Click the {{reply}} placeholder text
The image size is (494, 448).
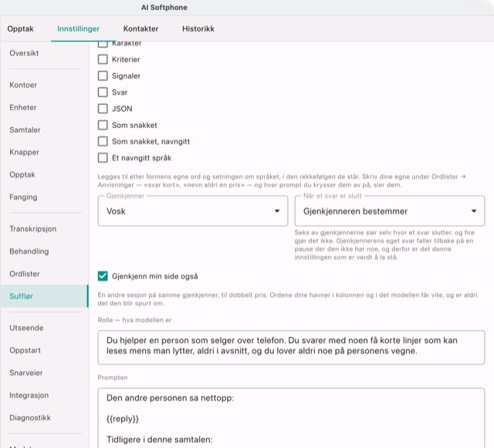tap(123, 419)
